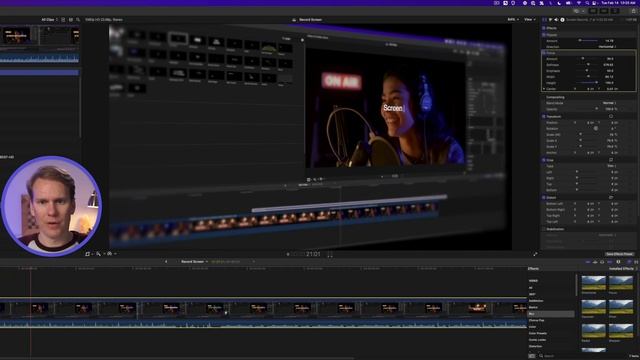This screenshot has width=640, height=360.
Task: Adjust the Compositing Opacity slider
Action: [x=588, y=109]
